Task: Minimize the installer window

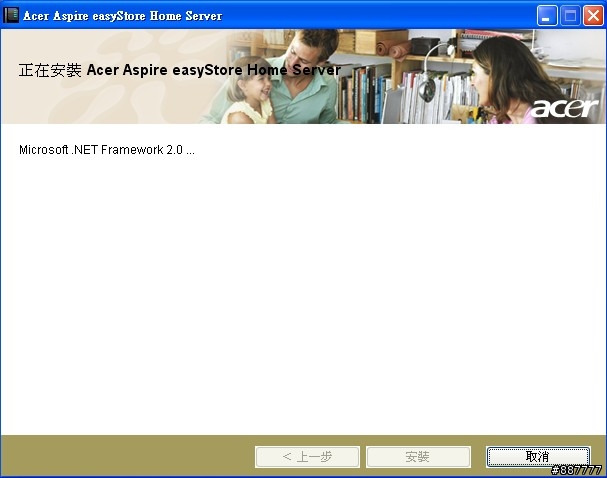Action: 547,16
